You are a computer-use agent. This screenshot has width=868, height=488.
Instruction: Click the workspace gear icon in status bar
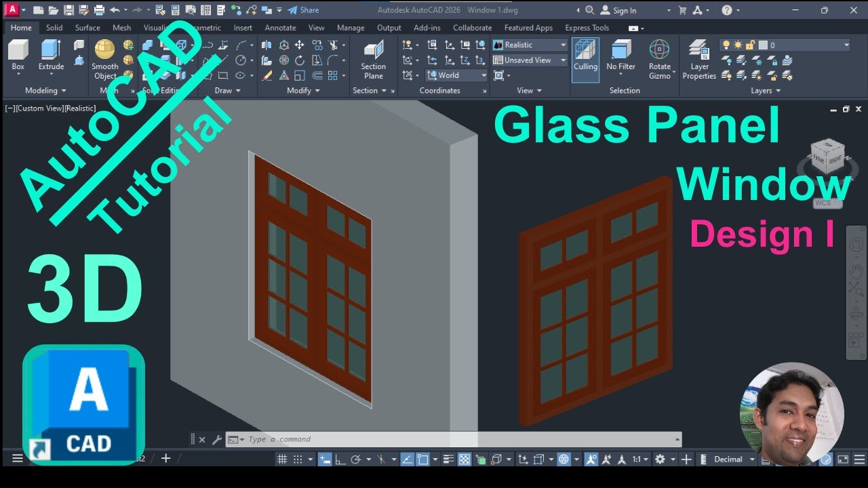pos(660,460)
